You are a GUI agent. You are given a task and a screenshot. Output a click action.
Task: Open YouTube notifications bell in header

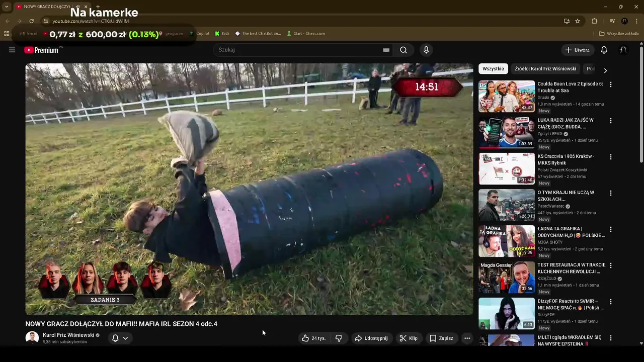[x=604, y=50]
